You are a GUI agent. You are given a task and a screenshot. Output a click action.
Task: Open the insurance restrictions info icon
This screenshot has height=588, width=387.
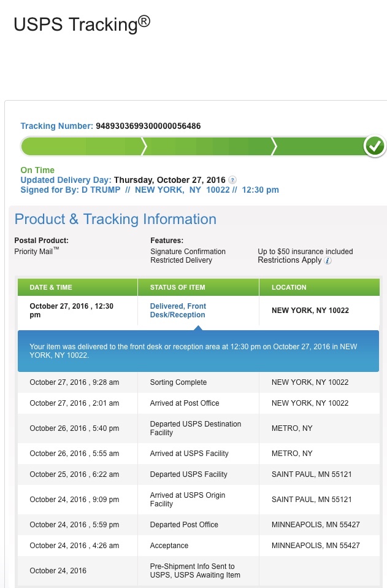tap(328, 261)
